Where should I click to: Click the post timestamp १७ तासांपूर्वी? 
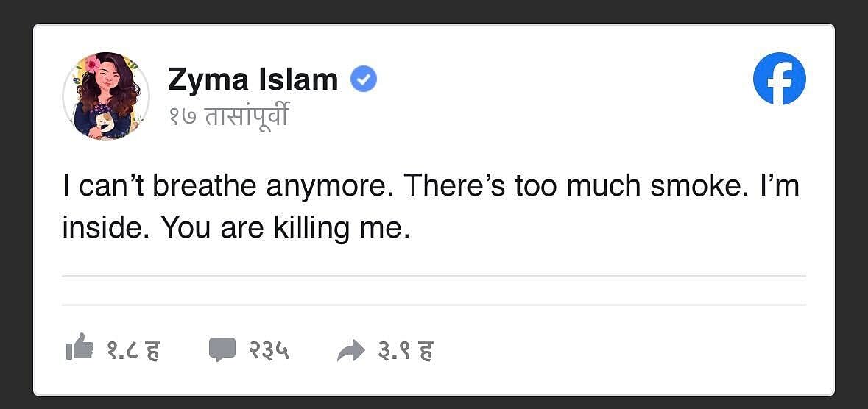(x=227, y=115)
